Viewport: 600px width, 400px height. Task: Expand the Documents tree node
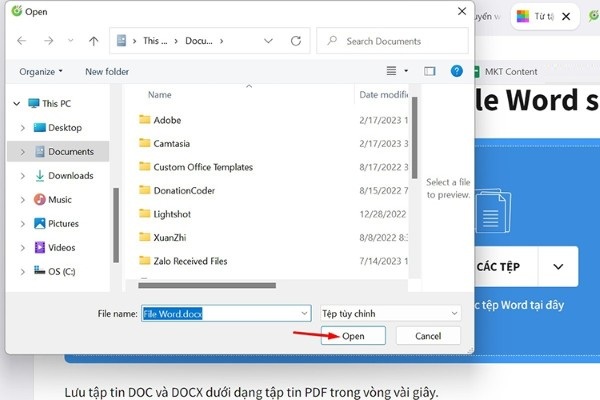23,152
